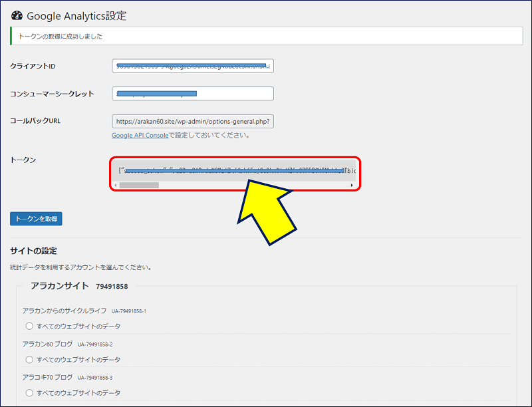Click the UA-79491858-1 property ID
532x407 pixels.
click(x=129, y=311)
